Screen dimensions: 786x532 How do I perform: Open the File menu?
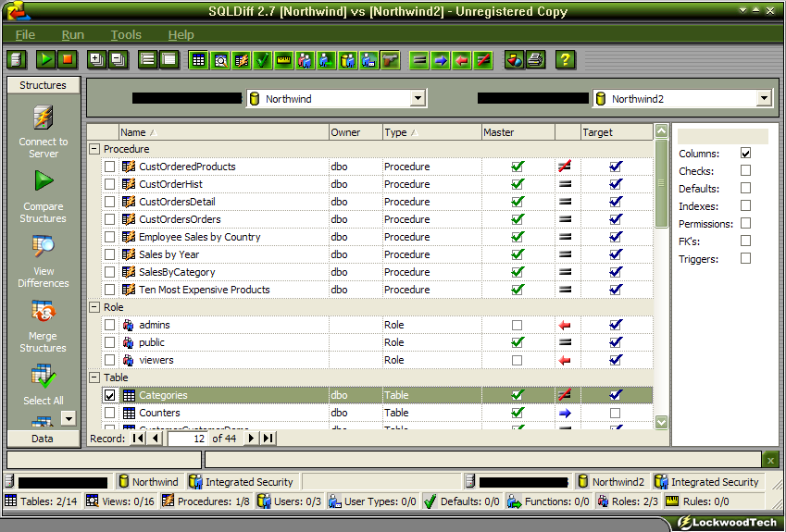click(x=25, y=35)
